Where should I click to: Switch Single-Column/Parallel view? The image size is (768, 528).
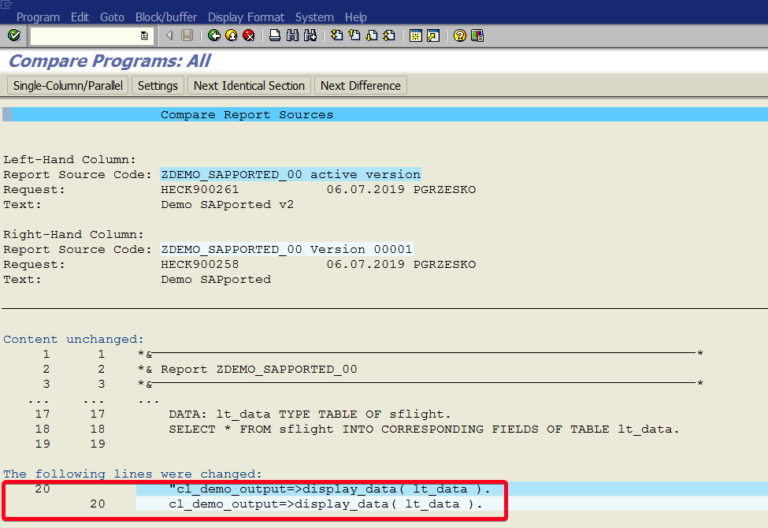tap(68, 86)
